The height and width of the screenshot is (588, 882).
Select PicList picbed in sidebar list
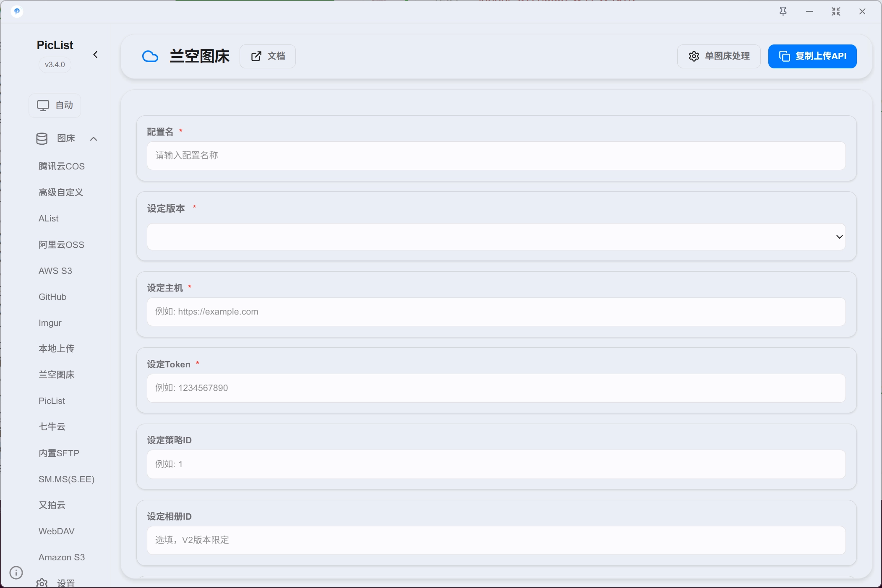52,401
